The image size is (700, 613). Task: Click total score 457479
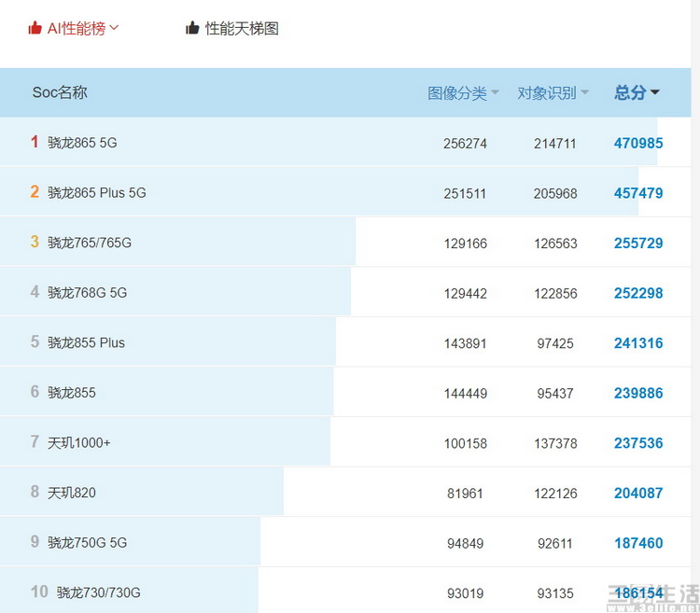[x=638, y=193]
